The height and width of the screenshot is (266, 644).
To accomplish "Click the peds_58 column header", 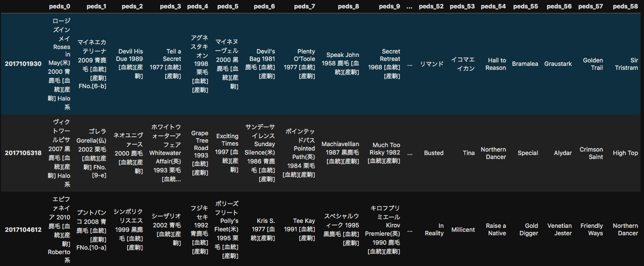I will tap(625, 6).
